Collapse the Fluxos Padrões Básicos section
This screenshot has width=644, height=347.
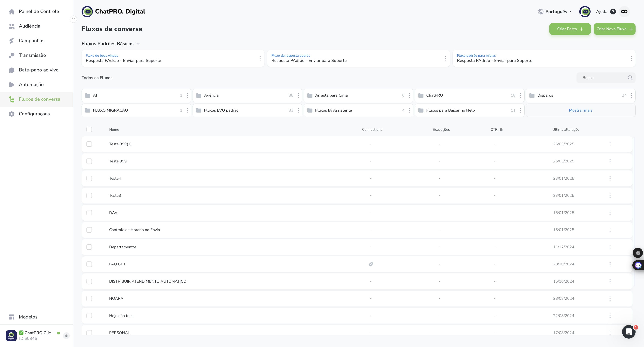tap(138, 44)
